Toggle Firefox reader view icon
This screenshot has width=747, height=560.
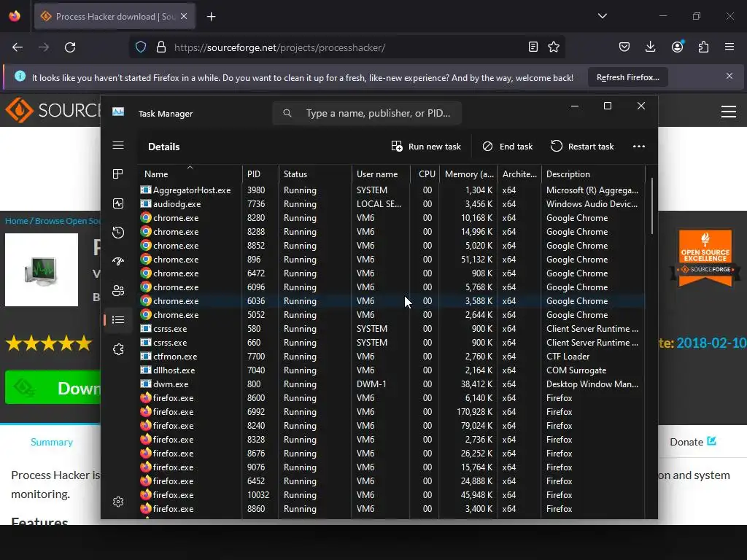[533, 47]
